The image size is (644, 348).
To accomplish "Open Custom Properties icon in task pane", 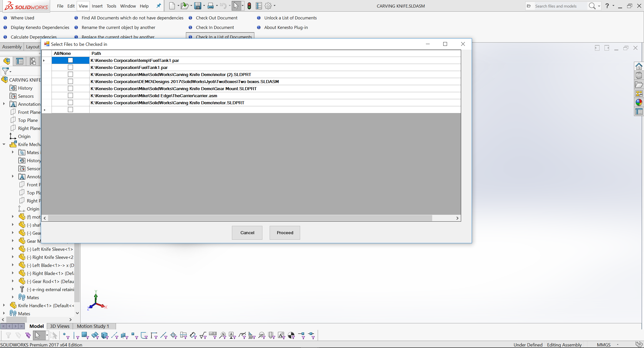I will 639,112.
